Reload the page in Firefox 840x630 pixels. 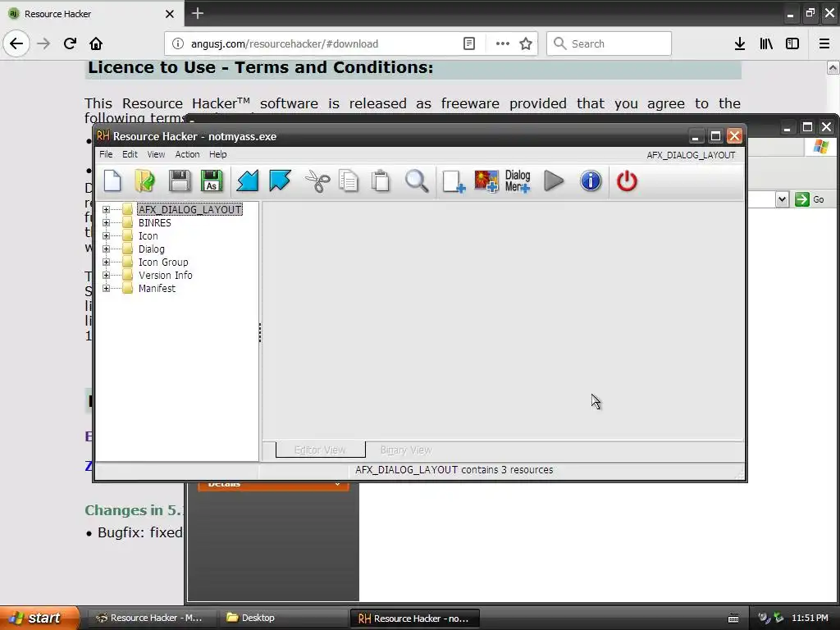70,43
